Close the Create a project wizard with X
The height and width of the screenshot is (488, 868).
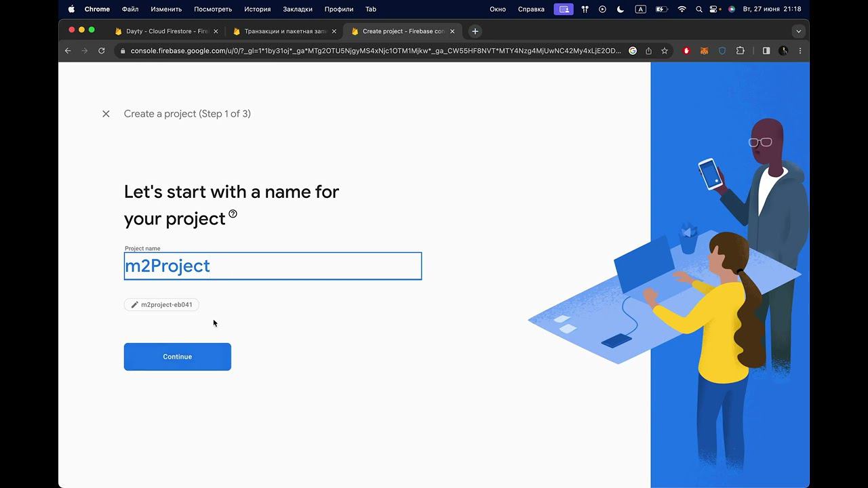coord(106,114)
